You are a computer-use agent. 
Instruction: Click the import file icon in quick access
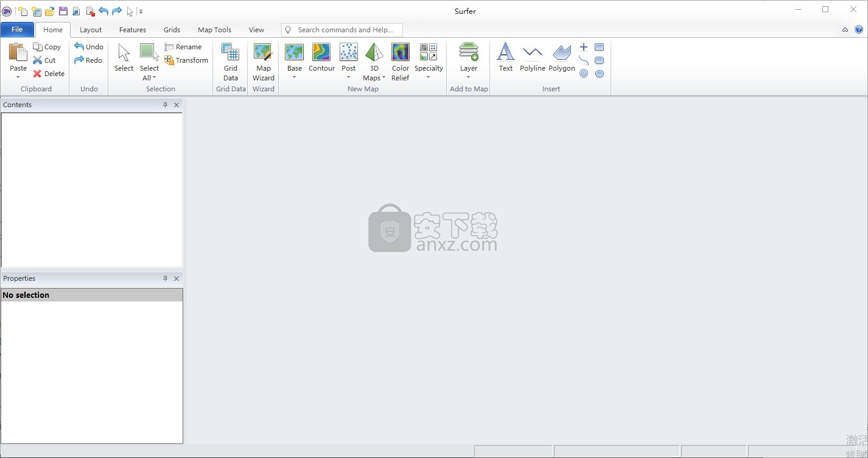pyautogui.click(x=77, y=11)
